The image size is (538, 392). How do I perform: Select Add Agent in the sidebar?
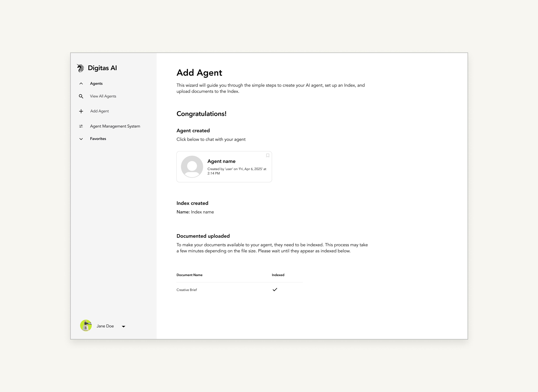point(99,111)
